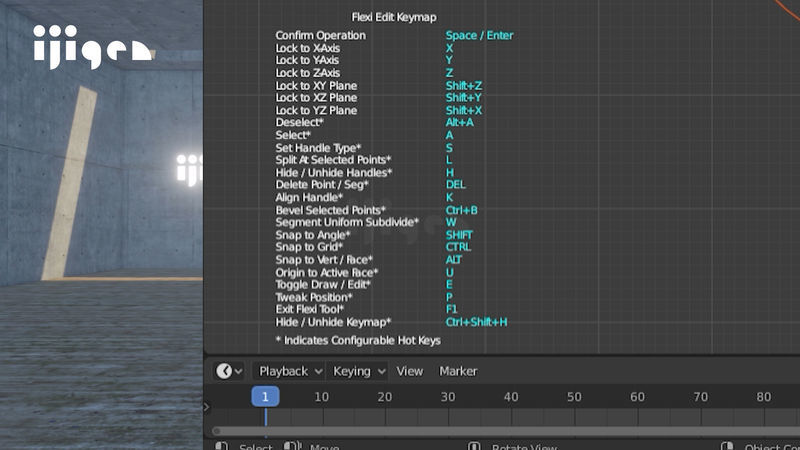Image resolution: width=800 pixels, height=450 pixels.
Task: Click the 'Lock to XY Plane' label
Action: pos(316,85)
